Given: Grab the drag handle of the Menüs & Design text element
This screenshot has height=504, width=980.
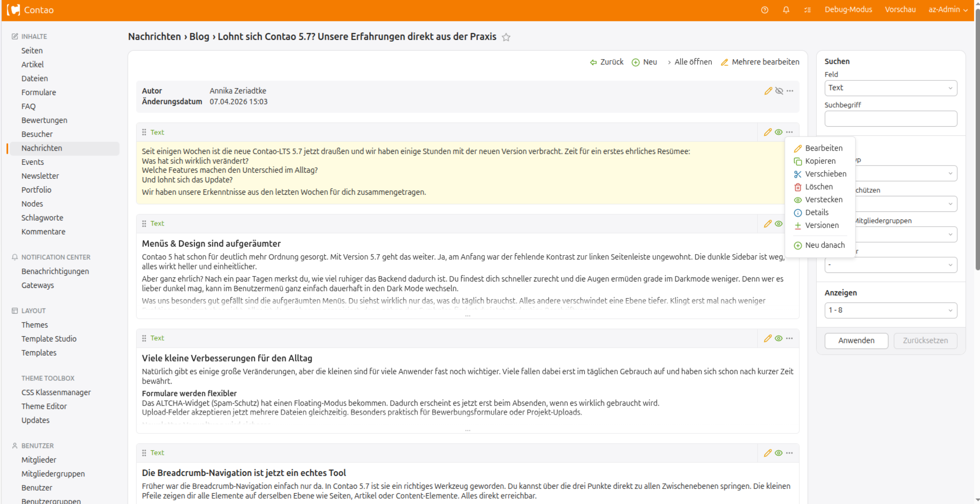Looking at the screenshot, I should (x=144, y=223).
